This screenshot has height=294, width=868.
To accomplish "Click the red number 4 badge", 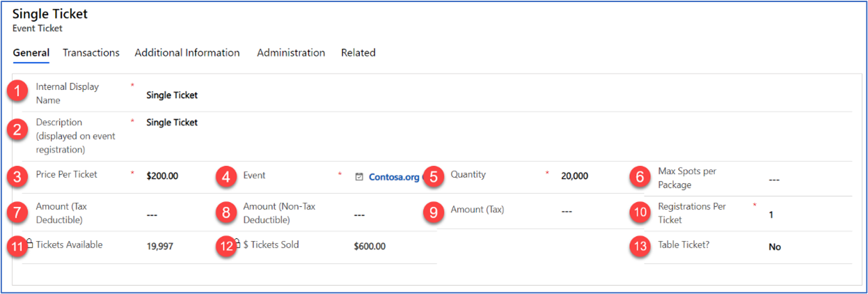I will click(226, 177).
